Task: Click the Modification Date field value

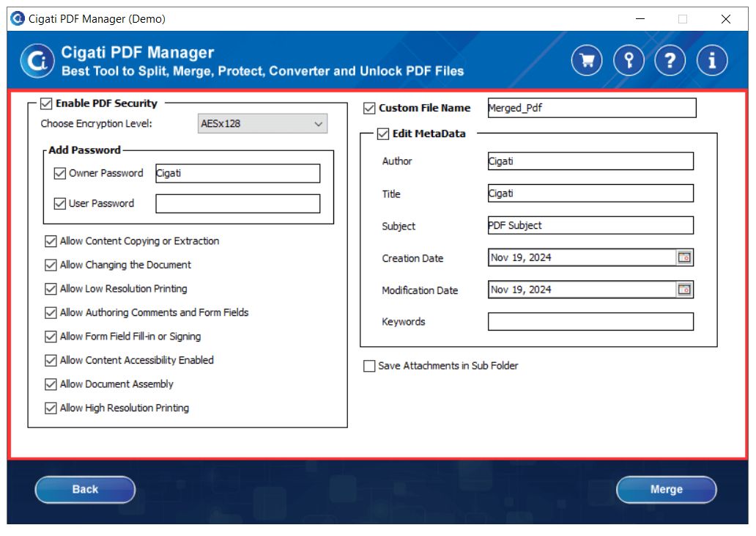Action: pos(582,290)
